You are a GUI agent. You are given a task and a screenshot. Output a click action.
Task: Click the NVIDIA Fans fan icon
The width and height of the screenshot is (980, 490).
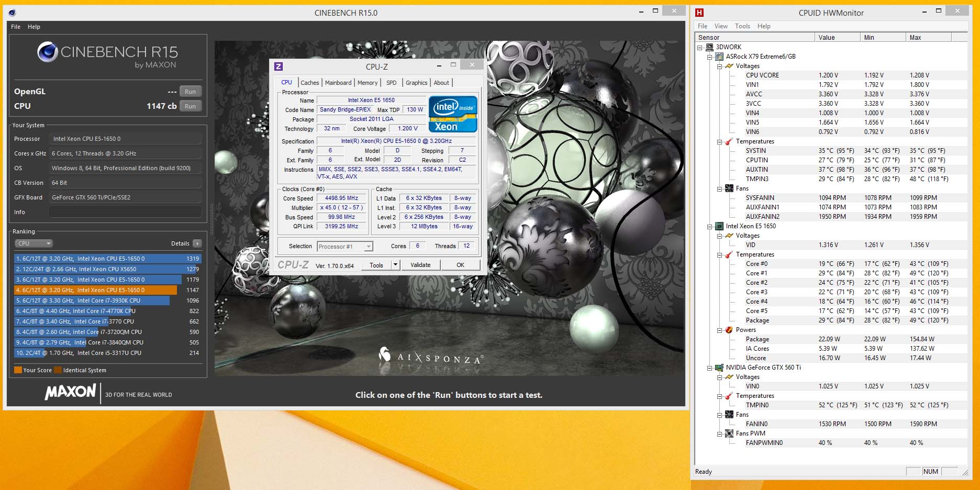point(729,415)
